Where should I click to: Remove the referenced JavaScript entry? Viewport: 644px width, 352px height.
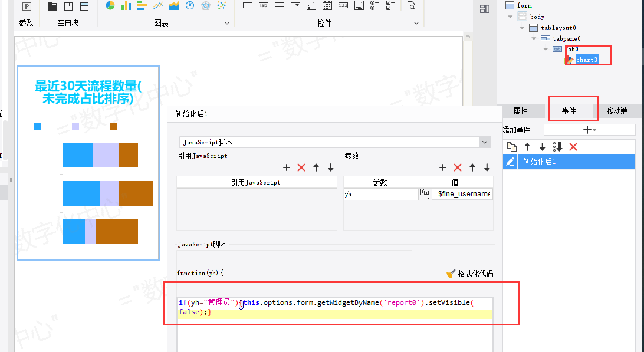[301, 167]
